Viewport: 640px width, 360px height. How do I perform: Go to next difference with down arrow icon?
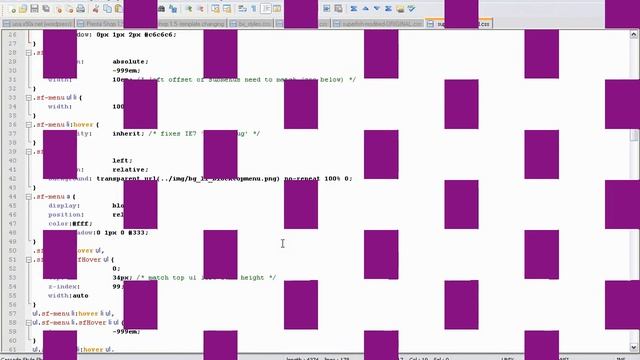pyautogui.click(x=377, y=9)
